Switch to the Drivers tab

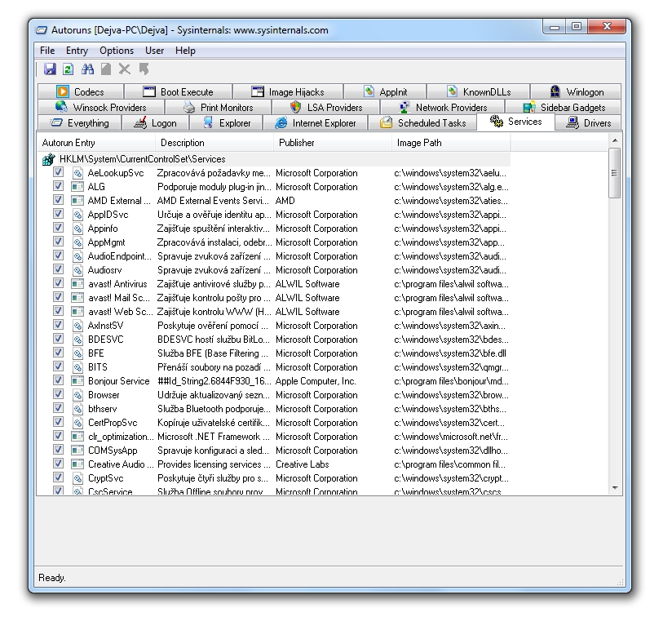[588, 123]
